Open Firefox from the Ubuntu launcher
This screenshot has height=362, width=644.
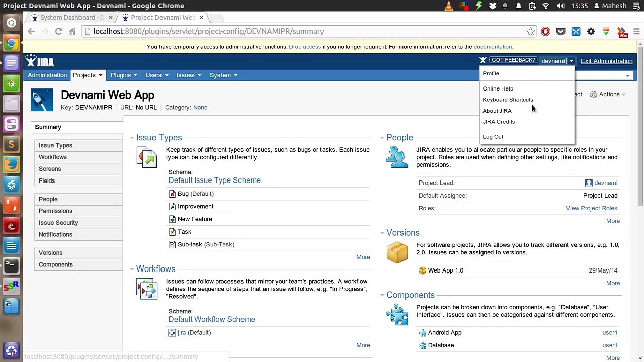[x=11, y=164]
